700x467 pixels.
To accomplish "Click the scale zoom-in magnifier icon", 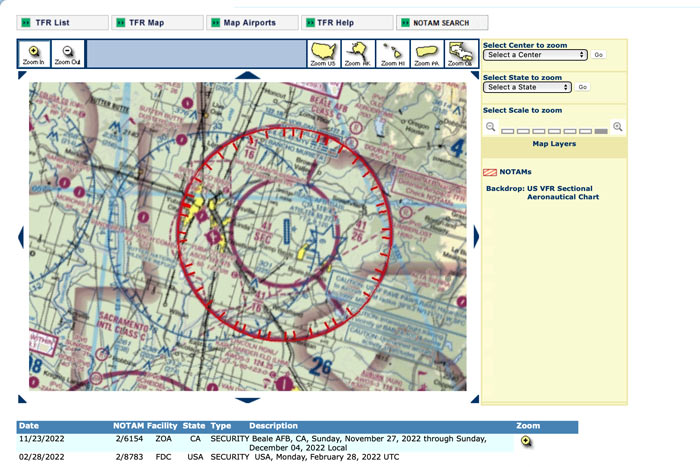I will coord(618,127).
